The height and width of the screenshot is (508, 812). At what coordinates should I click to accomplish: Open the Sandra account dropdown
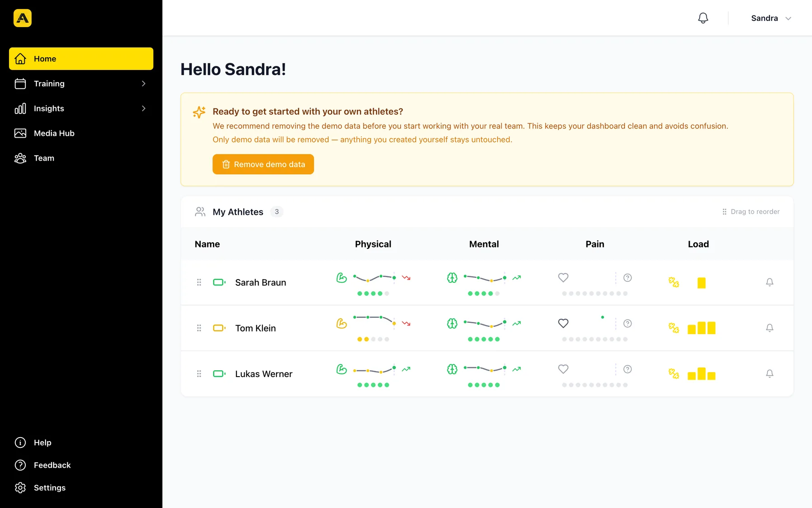click(x=771, y=18)
